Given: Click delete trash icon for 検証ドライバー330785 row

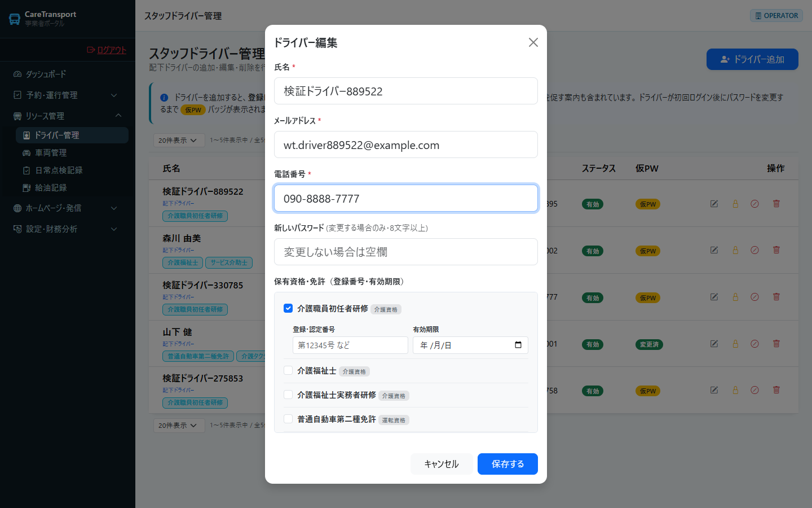Looking at the screenshot, I should [x=776, y=297].
